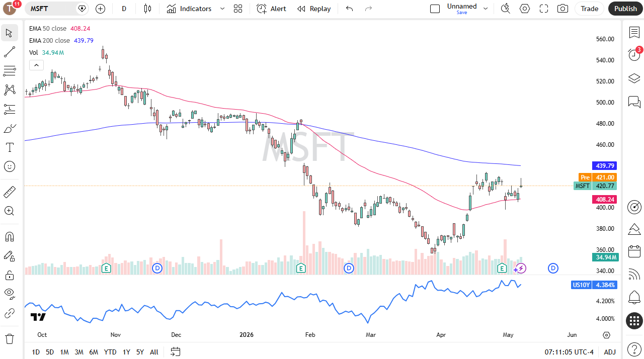
Task: Click the chain link drawings icon
Action: click(x=9, y=313)
